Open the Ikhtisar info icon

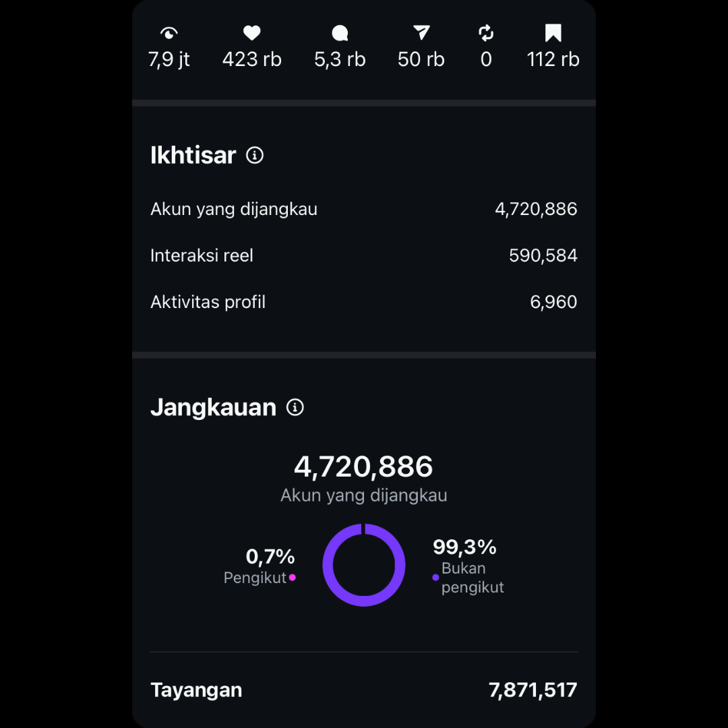tap(254, 155)
